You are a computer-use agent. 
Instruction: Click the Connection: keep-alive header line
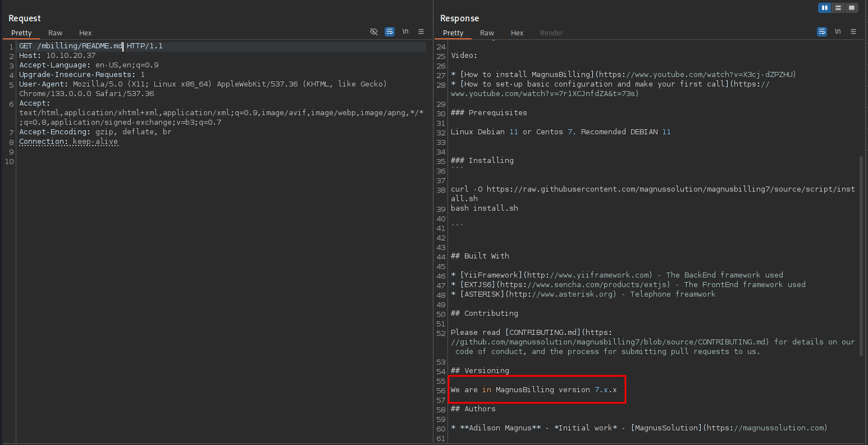point(68,142)
